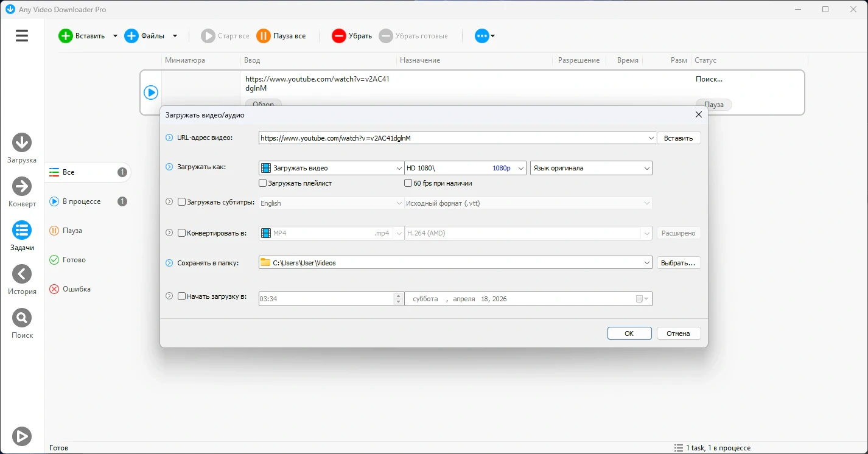
Task: Select the В процессе filter tab
Action: tap(88, 201)
